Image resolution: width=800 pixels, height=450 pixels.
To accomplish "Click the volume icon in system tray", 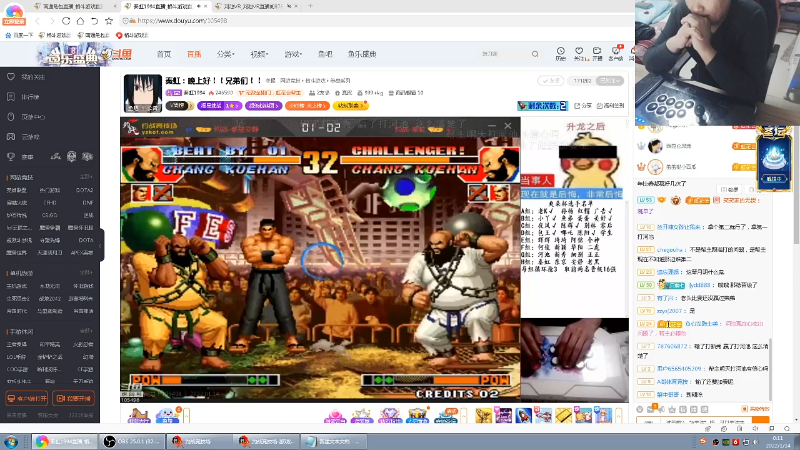I will (756, 442).
